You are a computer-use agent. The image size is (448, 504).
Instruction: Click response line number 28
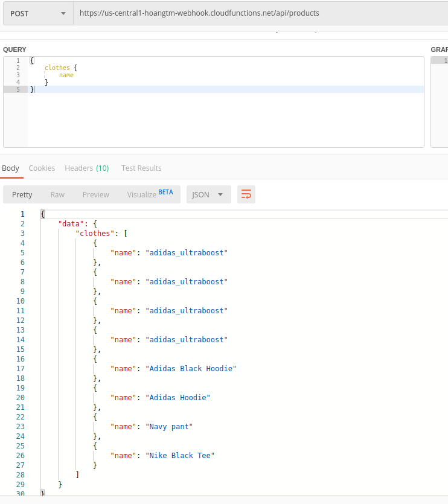pos(21,475)
